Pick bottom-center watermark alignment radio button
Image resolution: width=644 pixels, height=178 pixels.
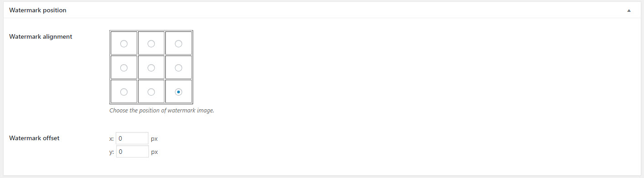pyautogui.click(x=151, y=92)
